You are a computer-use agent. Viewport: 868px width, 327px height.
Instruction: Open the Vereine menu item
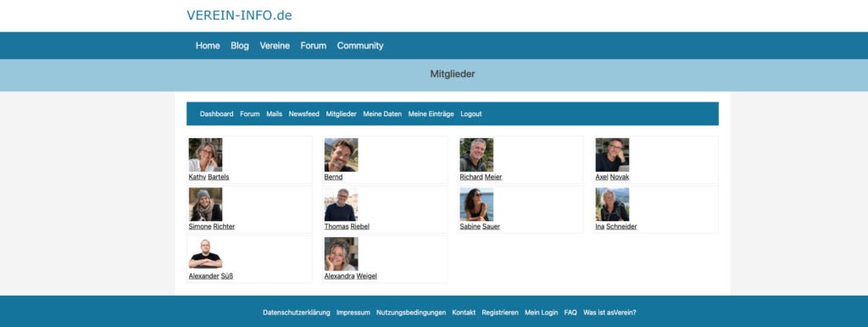tap(275, 46)
